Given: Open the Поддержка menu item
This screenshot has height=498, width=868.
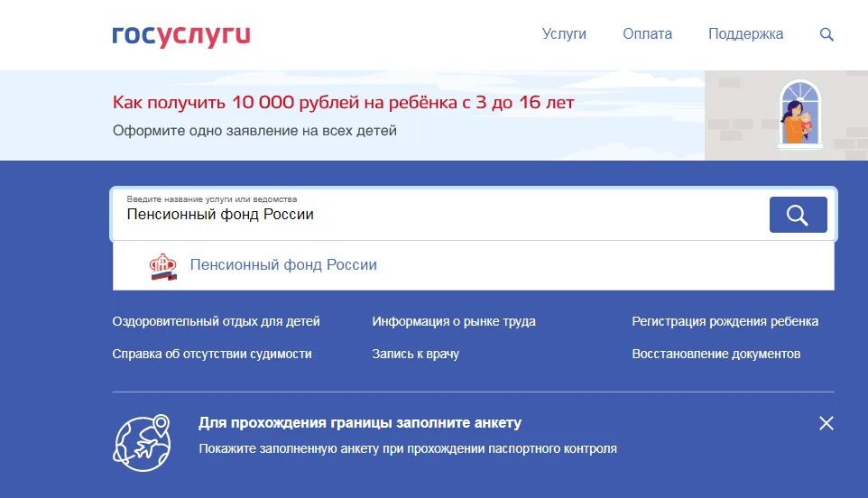Looking at the screenshot, I should tap(745, 33).
